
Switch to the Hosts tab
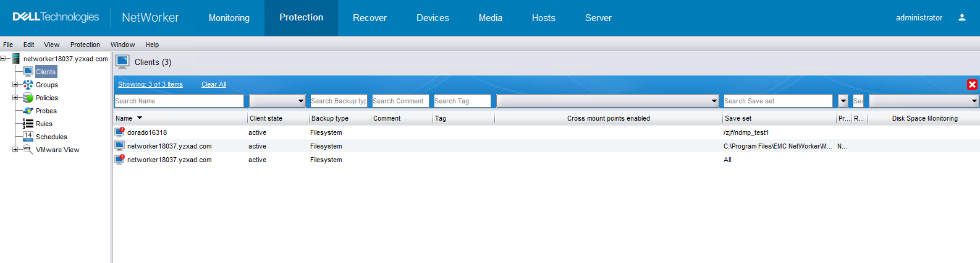pos(544,18)
